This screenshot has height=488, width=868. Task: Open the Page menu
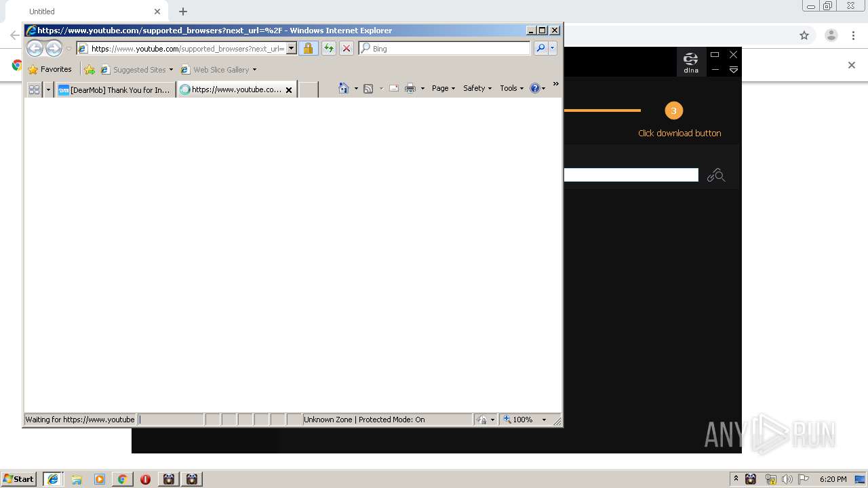(443, 88)
